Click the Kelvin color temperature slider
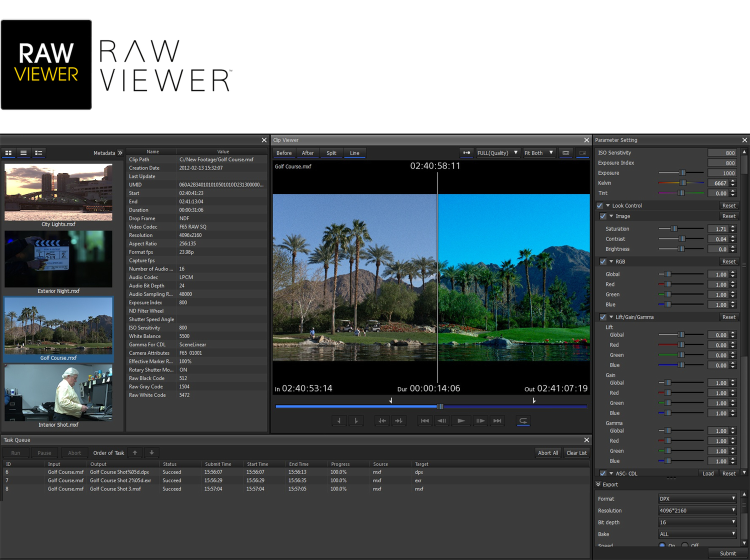This screenshot has height=560, width=750. pyautogui.click(x=681, y=183)
